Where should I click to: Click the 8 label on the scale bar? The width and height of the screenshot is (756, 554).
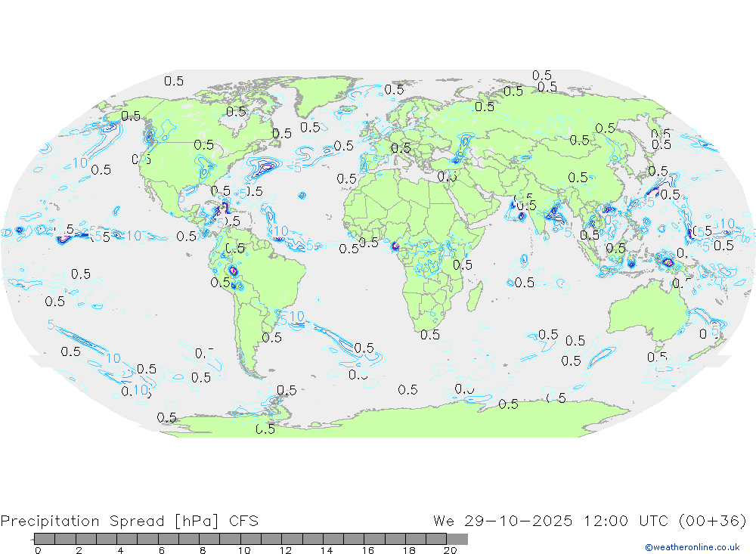[203, 550]
